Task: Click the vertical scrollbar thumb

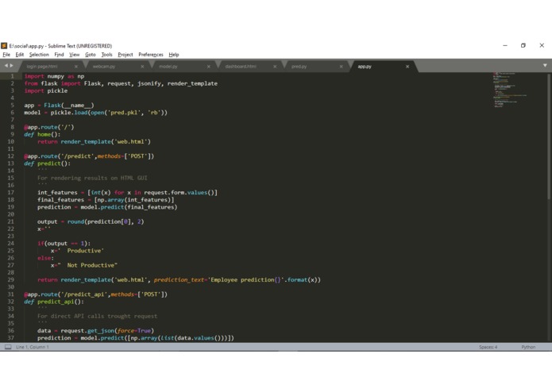Action: [x=549, y=137]
